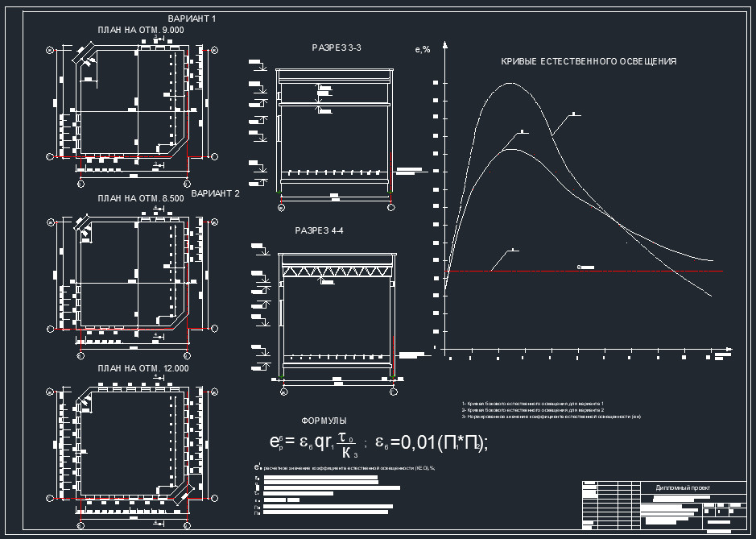This screenshot has height=539, width=756.
Task: Click the 'e,%' vertical axis label
Action: click(423, 50)
